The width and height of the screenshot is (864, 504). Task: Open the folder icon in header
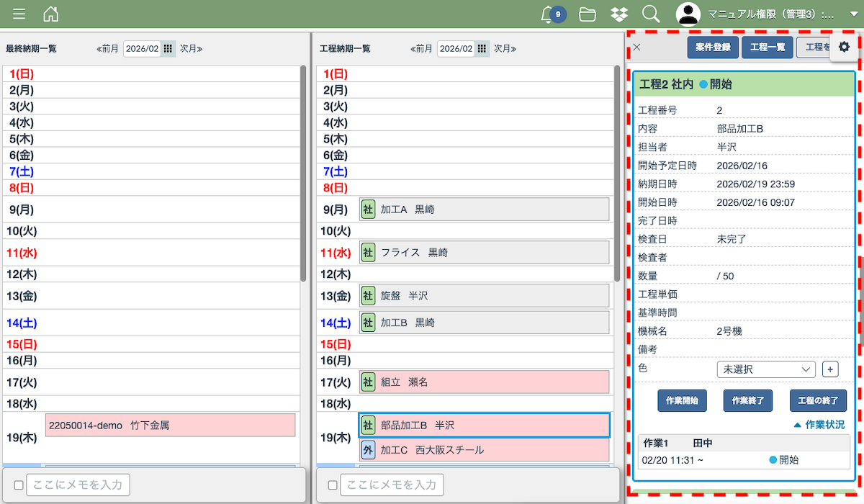[588, 14]
